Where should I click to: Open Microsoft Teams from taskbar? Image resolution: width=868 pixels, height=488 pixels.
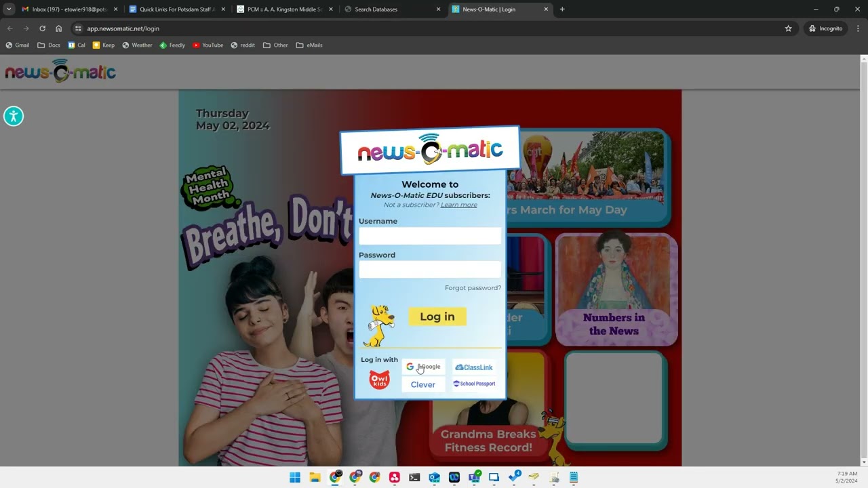474,477
